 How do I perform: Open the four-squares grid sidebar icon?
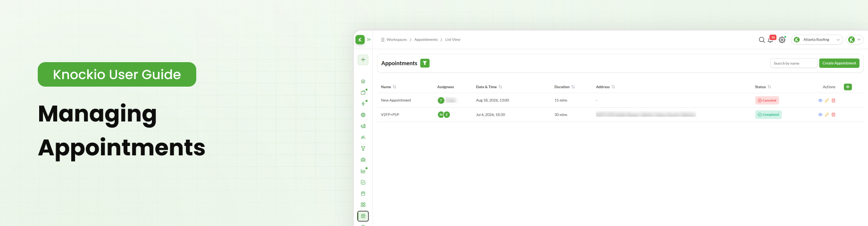coord(363,205)
